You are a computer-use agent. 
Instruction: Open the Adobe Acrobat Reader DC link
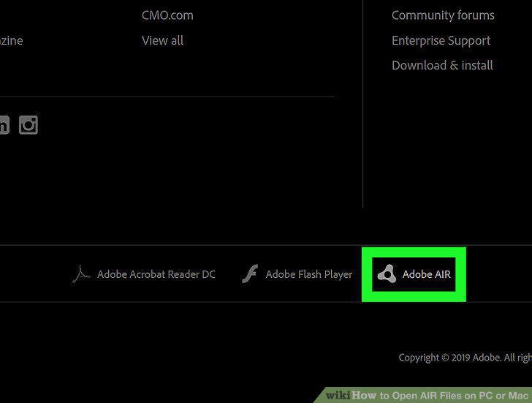click(156, 274)
